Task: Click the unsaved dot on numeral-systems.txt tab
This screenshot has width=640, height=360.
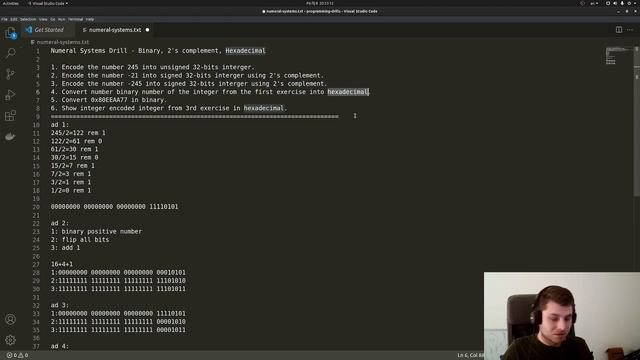Action: [x=147, y=30]
